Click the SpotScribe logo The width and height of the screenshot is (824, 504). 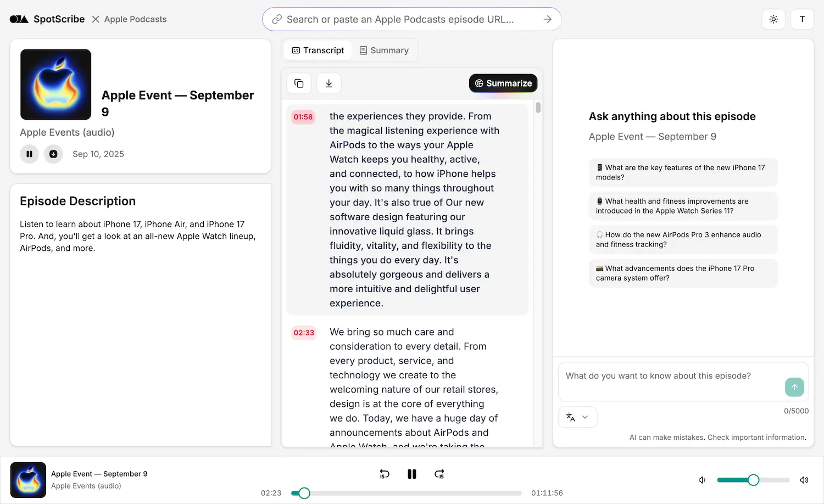pyautogui.click(x=47, y=19)
